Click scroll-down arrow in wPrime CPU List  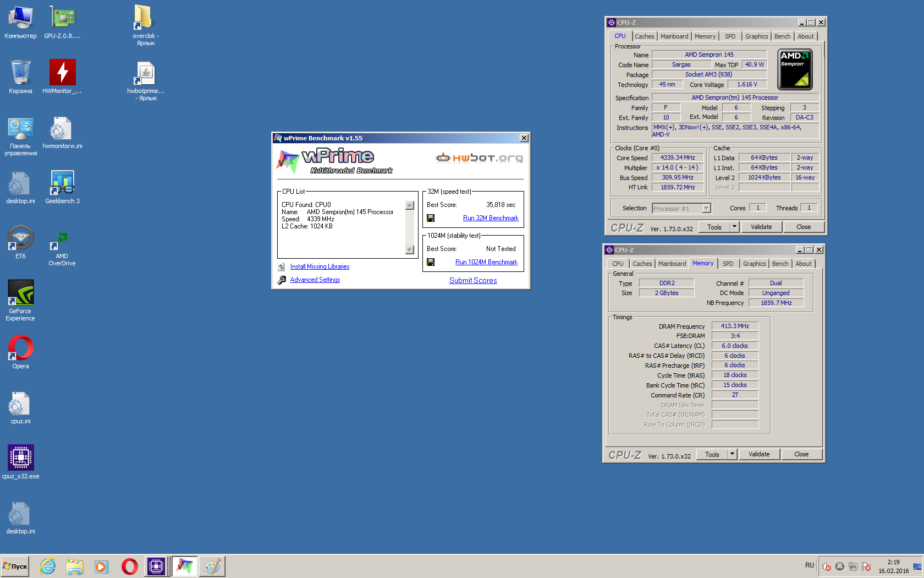(409, 250)
